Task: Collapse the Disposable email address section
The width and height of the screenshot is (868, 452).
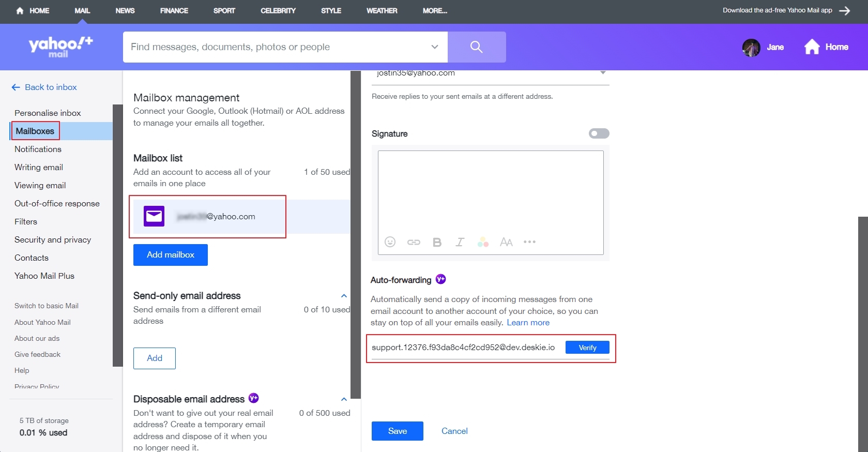Action: (x=344, y=399)
